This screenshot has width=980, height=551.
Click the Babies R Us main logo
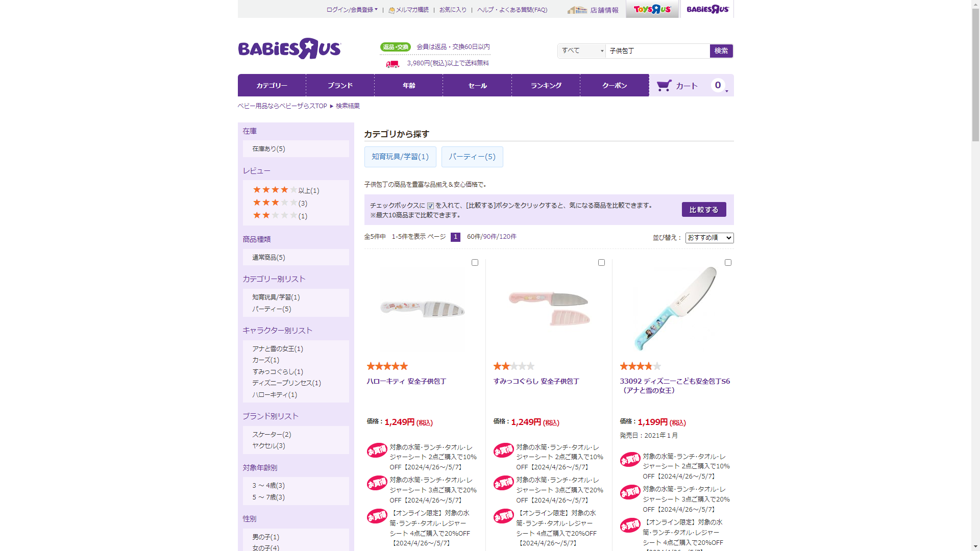pyautogui.click(x=289, y=48)
